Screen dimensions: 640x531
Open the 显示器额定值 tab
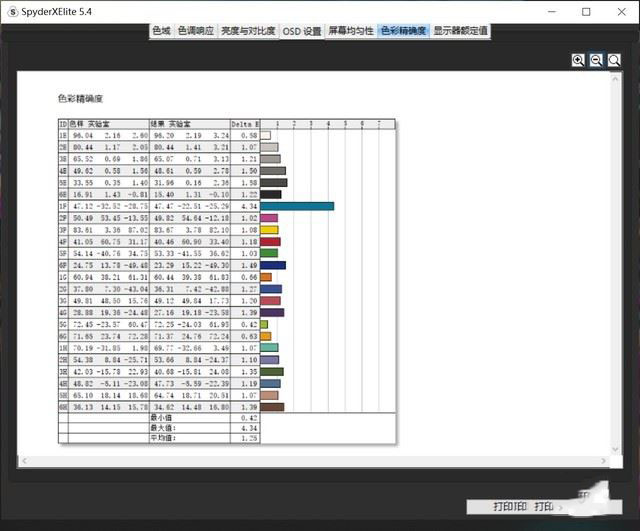[460, 31]
